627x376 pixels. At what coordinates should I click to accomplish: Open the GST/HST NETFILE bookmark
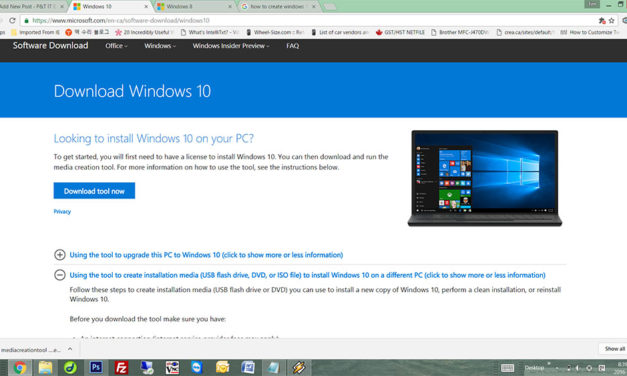pos(400,32)
